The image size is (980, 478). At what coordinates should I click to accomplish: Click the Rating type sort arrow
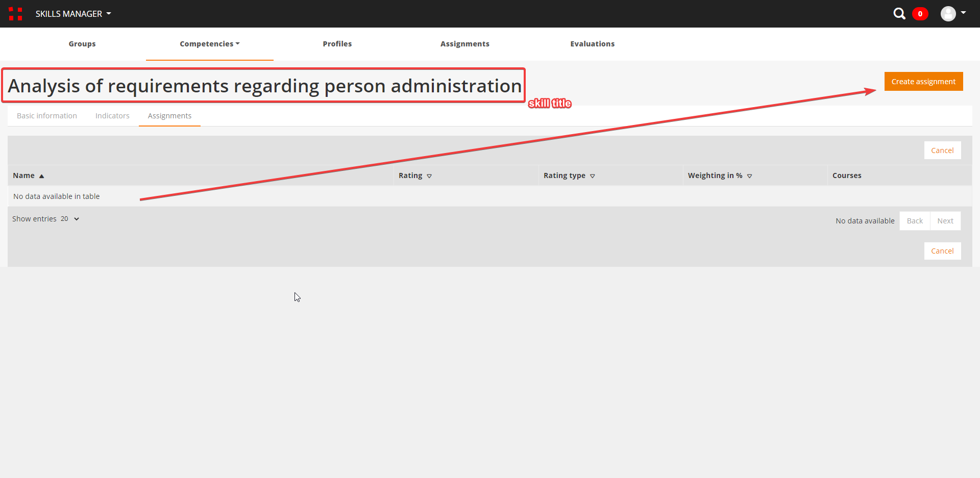pyautogui.click(x=593, y=176)
